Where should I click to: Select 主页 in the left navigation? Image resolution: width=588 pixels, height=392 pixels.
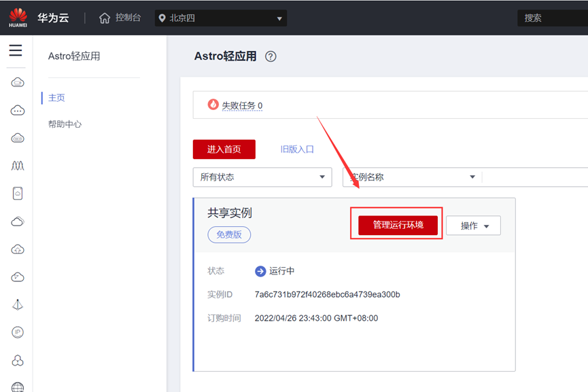click(56, 98)
